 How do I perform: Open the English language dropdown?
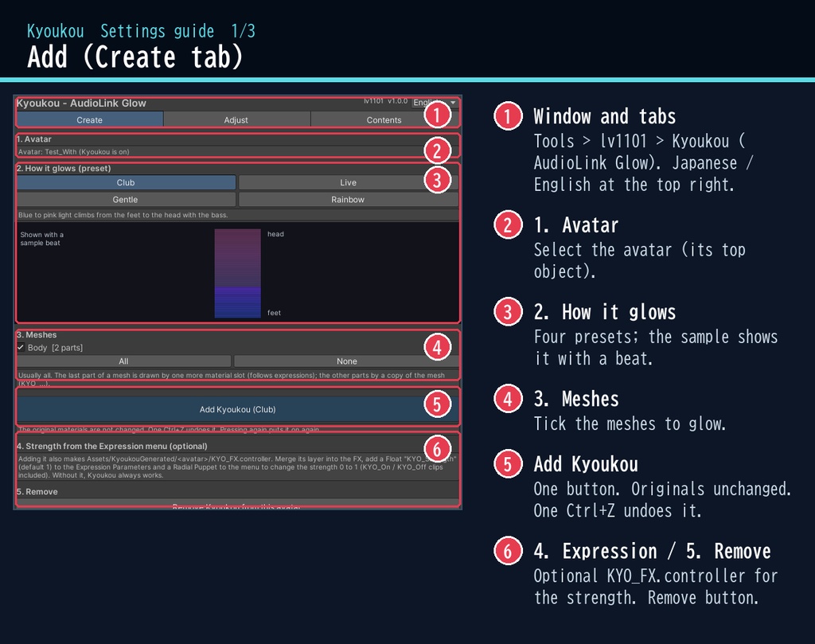(x=435, y=103)
